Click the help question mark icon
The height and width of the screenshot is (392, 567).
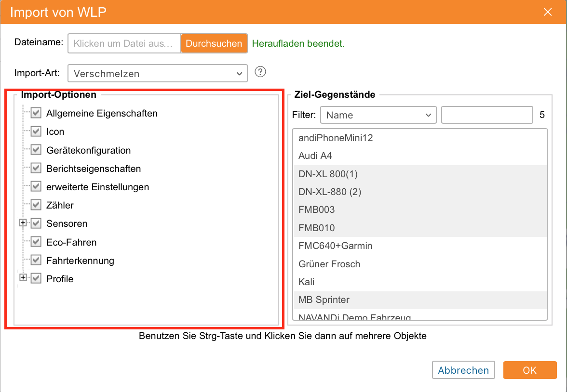point(260,72)
